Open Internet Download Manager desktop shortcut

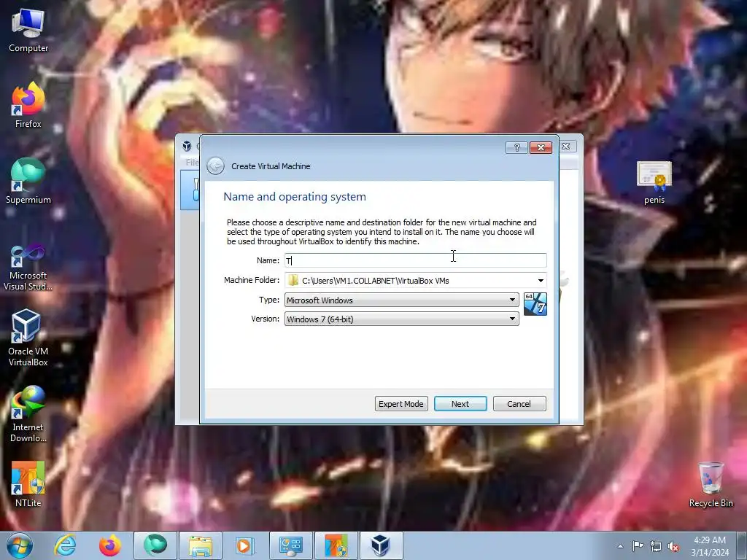click(28, 414)
